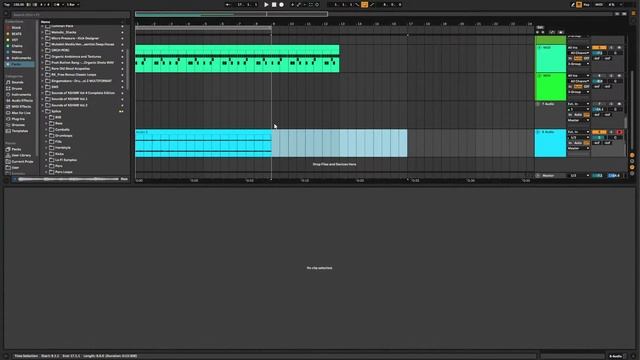This screenshot has height=360, width=640.
Task: Open the Plug-Ins category
Action: [x=18, y=119]
